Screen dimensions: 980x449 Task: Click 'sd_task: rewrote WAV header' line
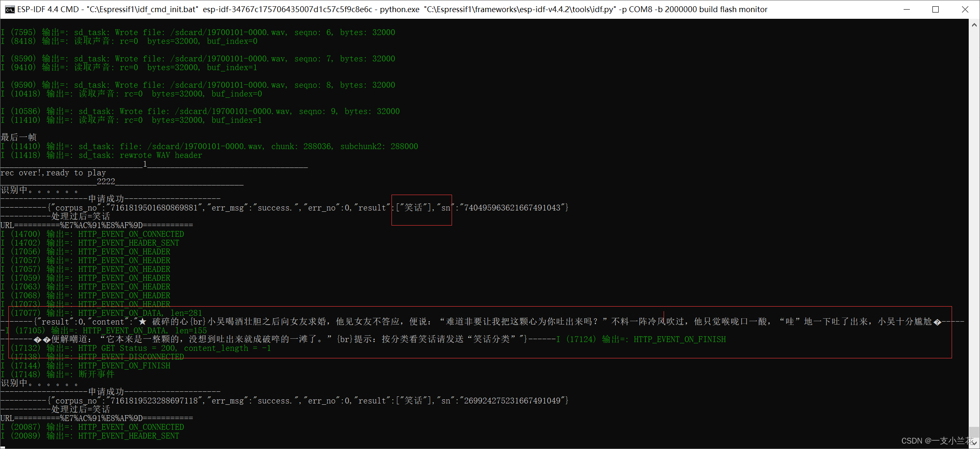101,155
